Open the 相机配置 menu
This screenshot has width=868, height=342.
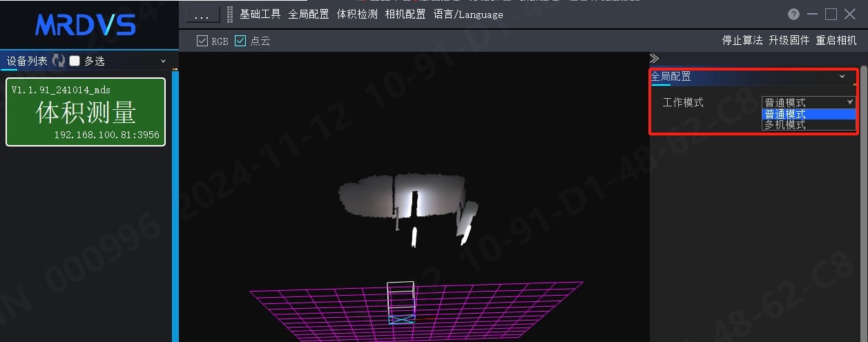405,15
